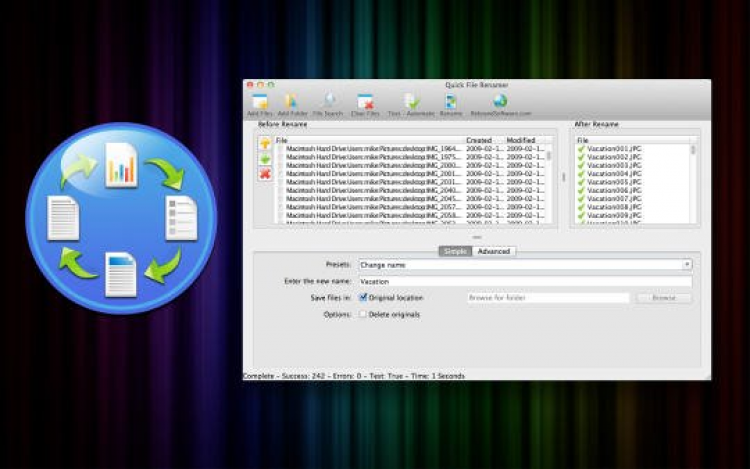Click the Add Folder toolbar icon
The height and width of the screenshot is (469, 750).
pos(291,101)
